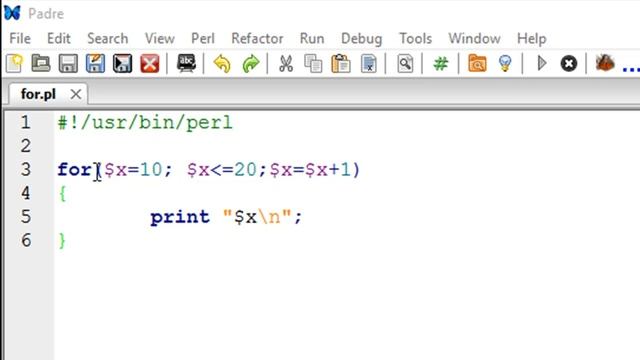This screenshot has height=360, width=640.
Task: Click the Padre butterfly logo icon
Action: (12, 13)
